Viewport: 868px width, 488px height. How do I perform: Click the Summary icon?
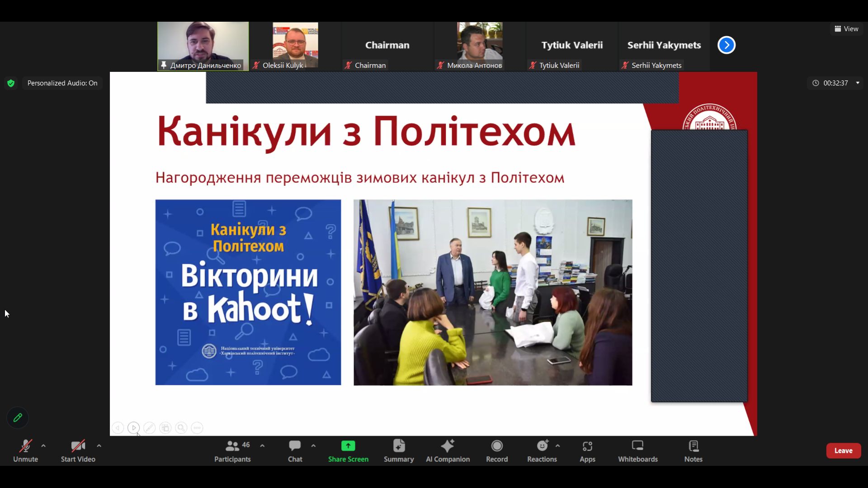399,450
